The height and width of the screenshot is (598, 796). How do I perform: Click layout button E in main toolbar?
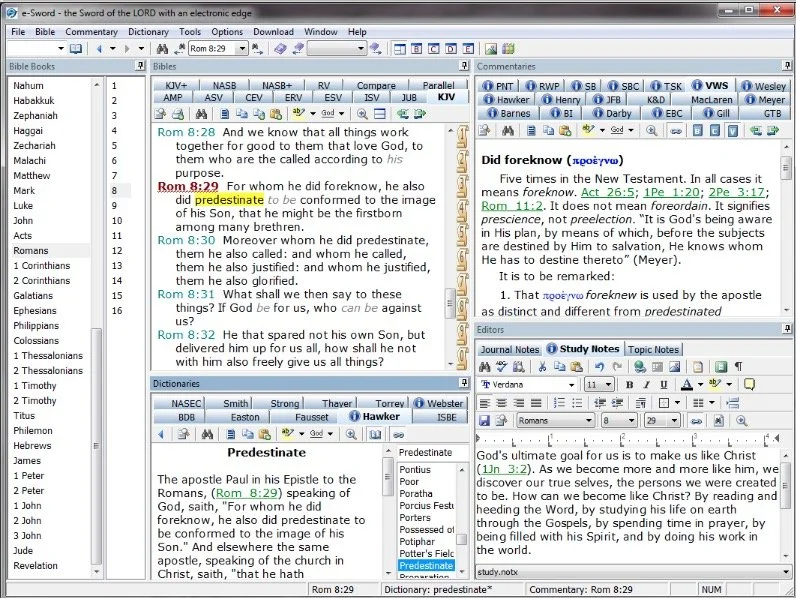468,49
